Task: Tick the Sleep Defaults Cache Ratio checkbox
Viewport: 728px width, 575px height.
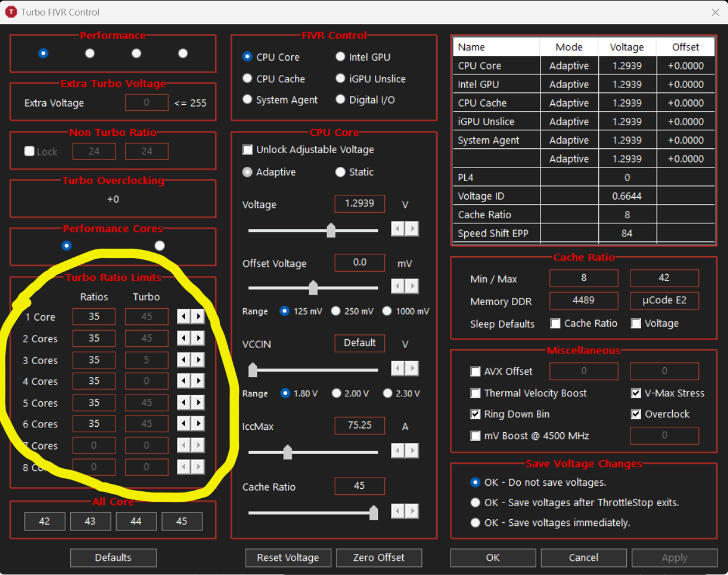Action: [555, 323]
